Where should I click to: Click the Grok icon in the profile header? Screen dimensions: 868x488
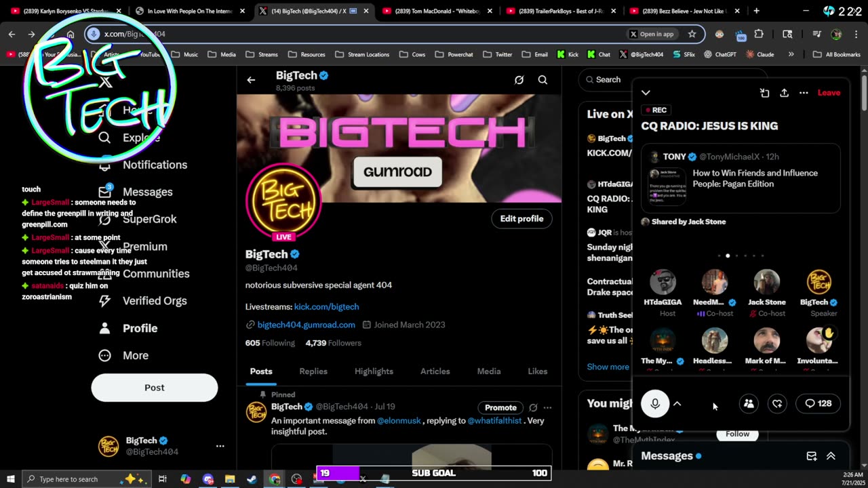[519, 80]
